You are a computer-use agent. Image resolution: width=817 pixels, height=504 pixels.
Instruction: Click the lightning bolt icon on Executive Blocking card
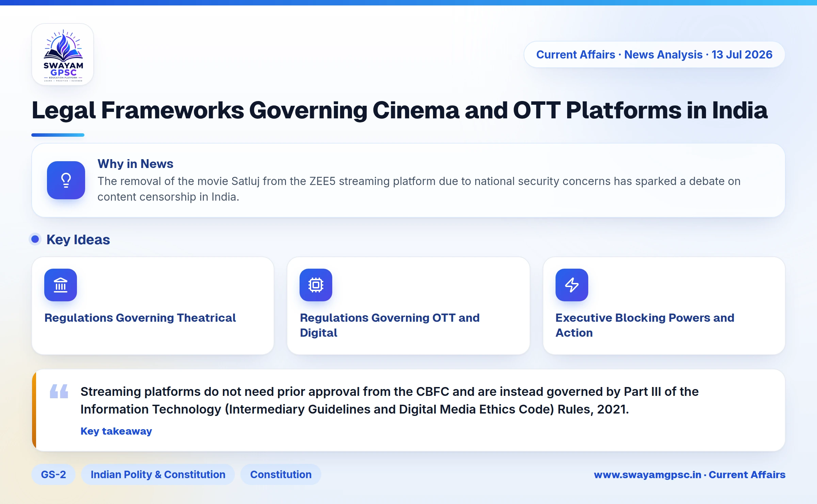coord(572,285)
